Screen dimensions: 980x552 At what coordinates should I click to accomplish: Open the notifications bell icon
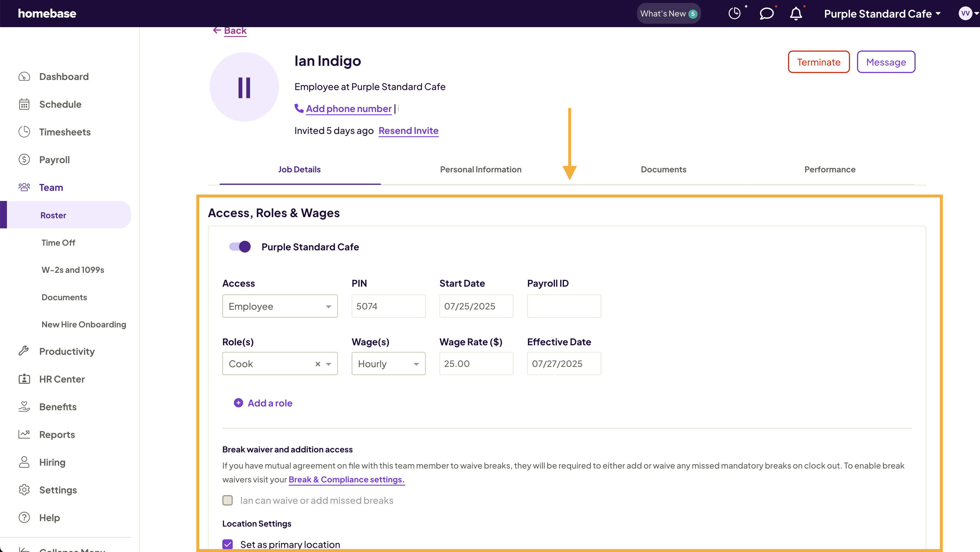click(796, 13)
